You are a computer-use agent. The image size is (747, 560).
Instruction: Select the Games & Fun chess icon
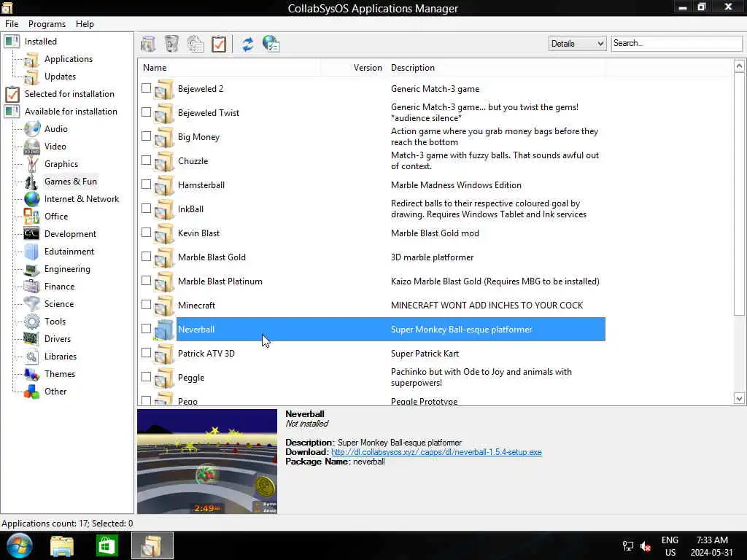tap(32, 182)
